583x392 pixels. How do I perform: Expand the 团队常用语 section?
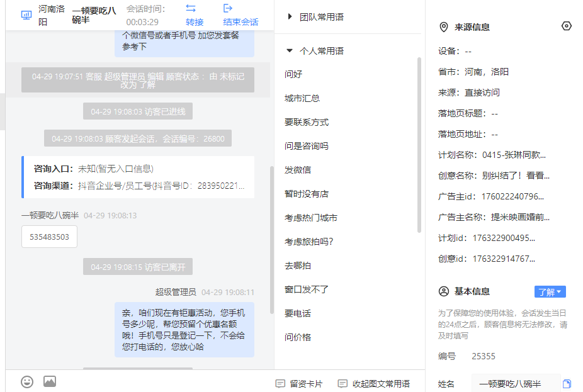coord(290,17)
